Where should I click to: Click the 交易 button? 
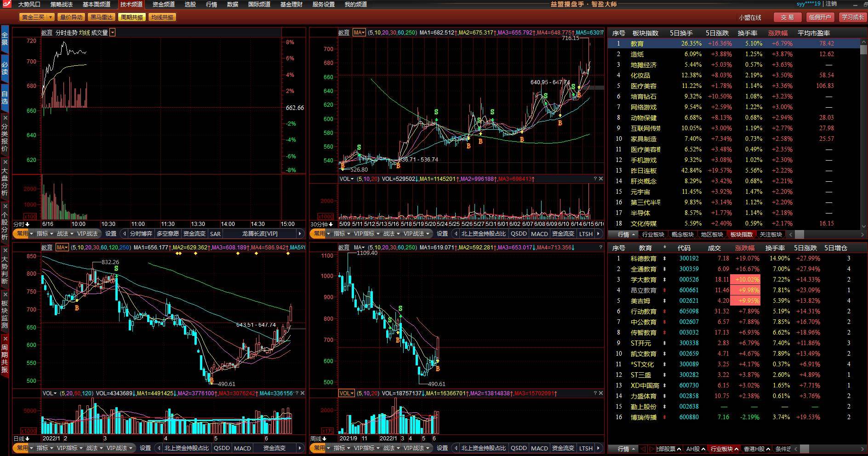coord(787,17)
